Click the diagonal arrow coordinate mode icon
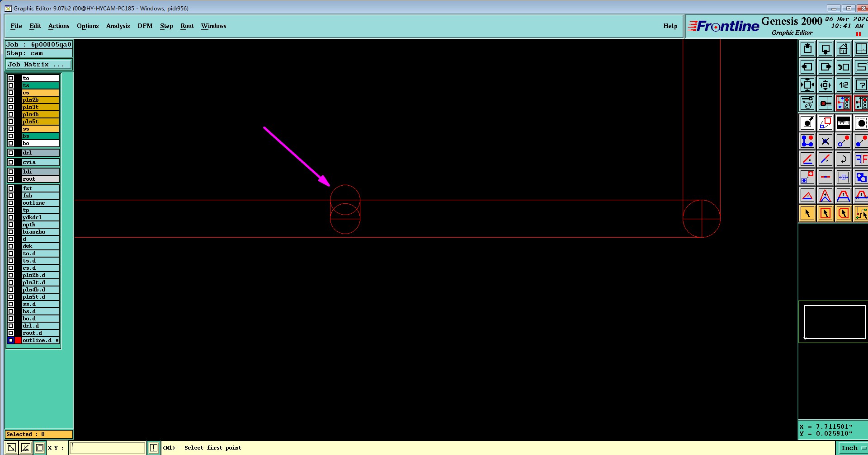This screenshot has height=455, width=868. [11, 448]
